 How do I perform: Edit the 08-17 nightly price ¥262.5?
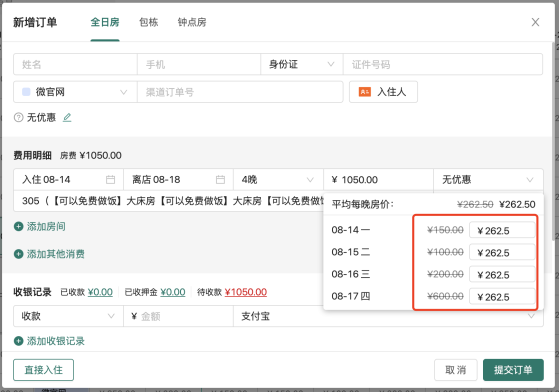502,297
